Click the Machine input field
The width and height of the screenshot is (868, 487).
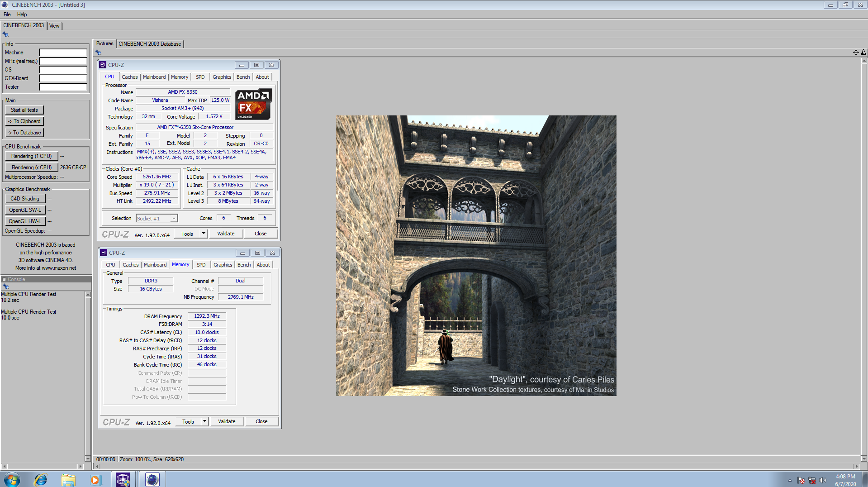(x=63, y=53)
